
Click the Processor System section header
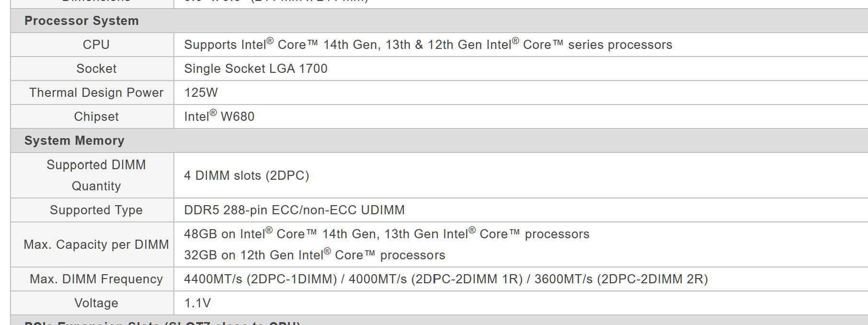click(81, 21)
